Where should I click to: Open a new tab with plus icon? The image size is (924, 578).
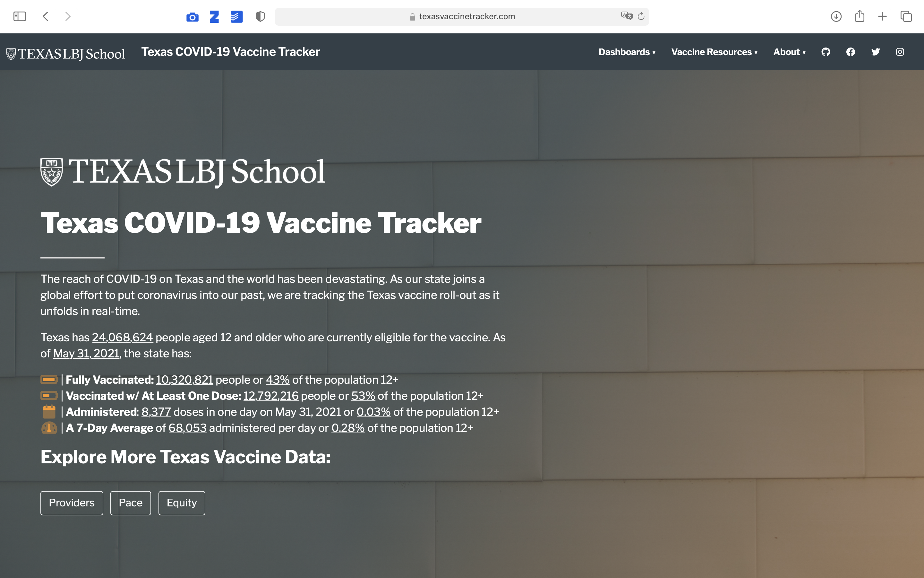882,16
